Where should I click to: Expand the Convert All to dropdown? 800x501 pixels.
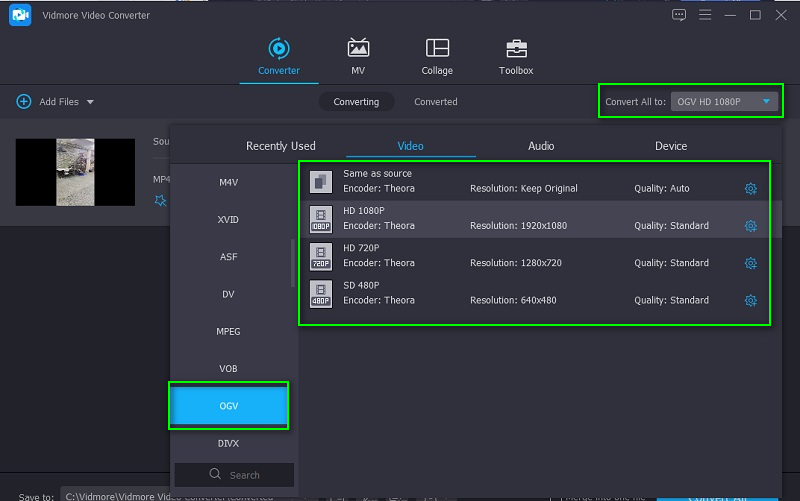point(766,102)
